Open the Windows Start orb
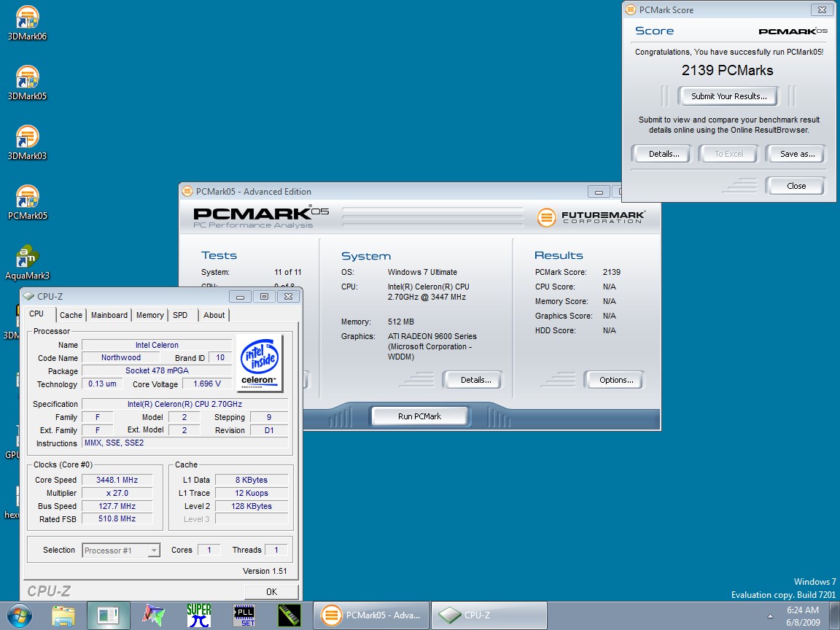The height and width of the screenshot is (630, 840). click(19, 615)
